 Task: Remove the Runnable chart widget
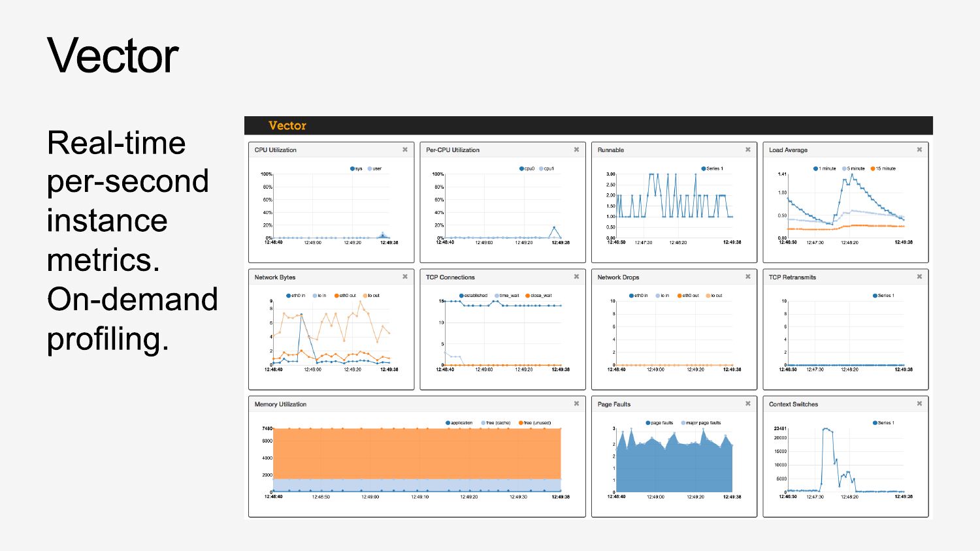[x=748, y=150]
